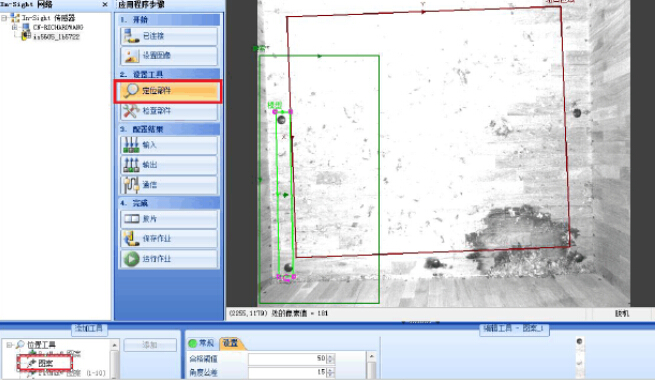Collapse the In-Sight 传感器 tree node
Image resolution: width=655 pixels, height=380 pixels.
[x=4, y=18]
